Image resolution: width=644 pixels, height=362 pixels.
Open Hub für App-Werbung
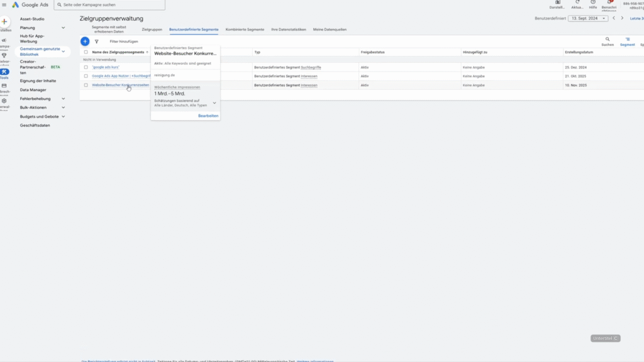[x=32, y=38]
